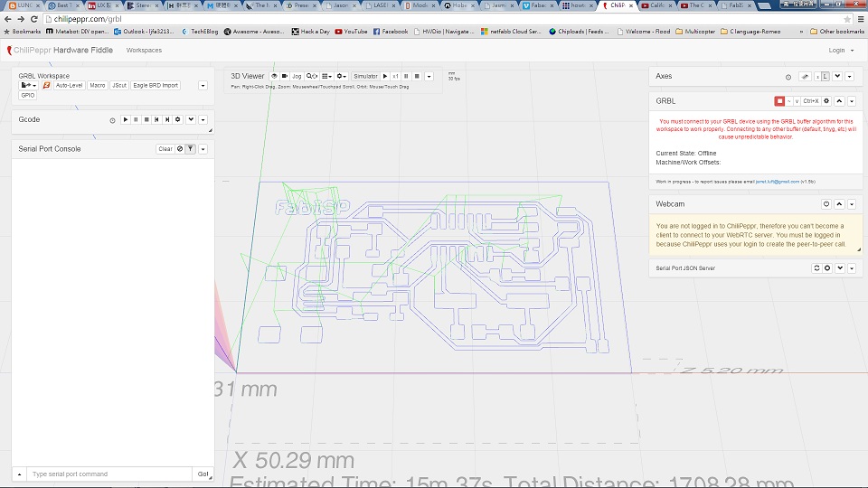
Task: Expand the Serial Port JSON Server chevron
Action: click(840, 267)
